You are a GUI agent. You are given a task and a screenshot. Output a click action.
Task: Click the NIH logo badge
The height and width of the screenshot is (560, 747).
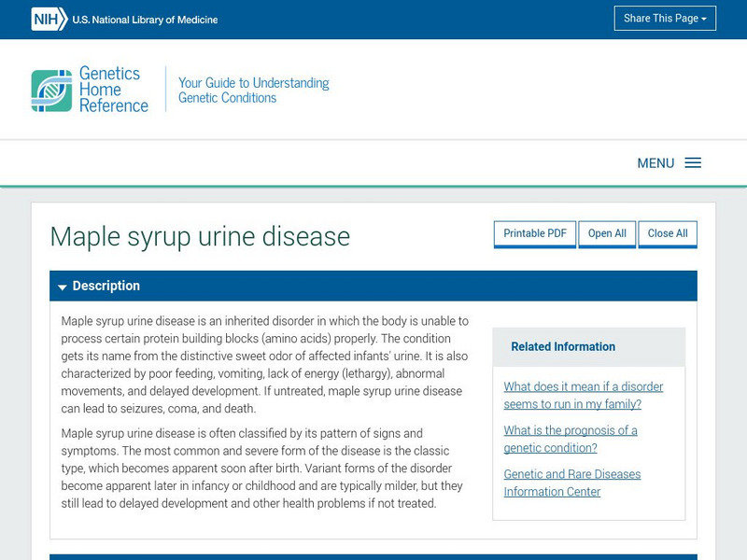coord(49,19)
